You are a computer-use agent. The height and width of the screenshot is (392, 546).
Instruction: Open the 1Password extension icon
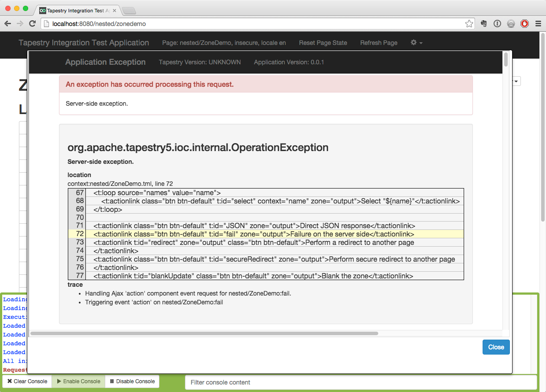497,24
